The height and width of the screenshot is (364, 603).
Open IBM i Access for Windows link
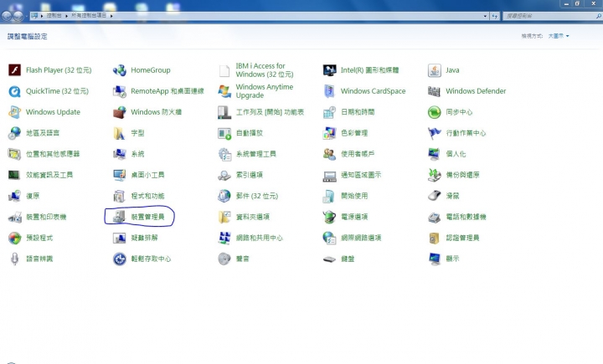click(x=265, y=70)
